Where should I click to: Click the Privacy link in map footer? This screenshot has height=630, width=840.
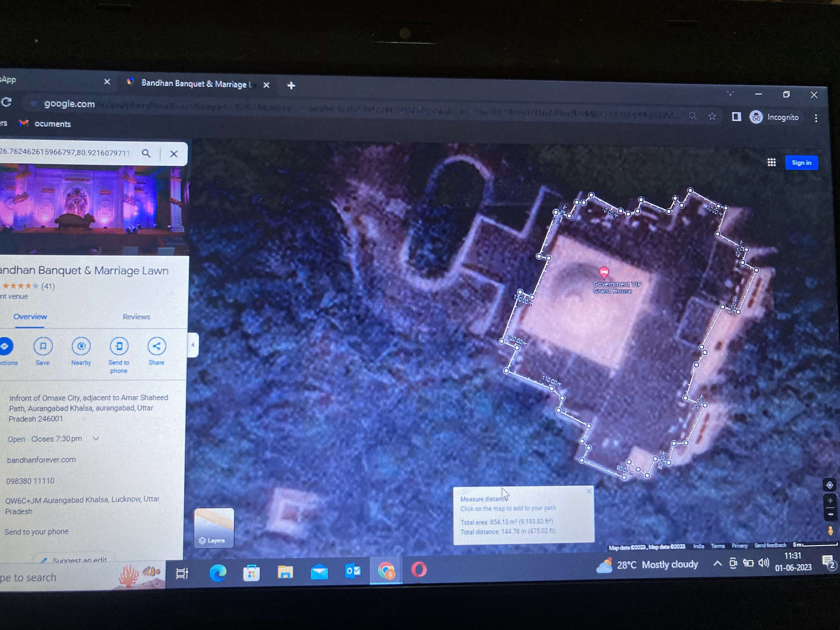[739, 545]
